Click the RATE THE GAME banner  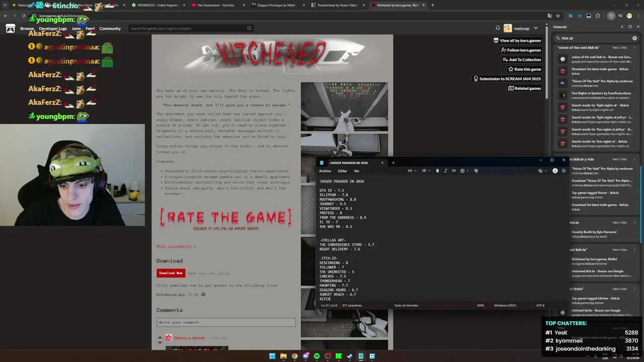[x=226, y=220]
